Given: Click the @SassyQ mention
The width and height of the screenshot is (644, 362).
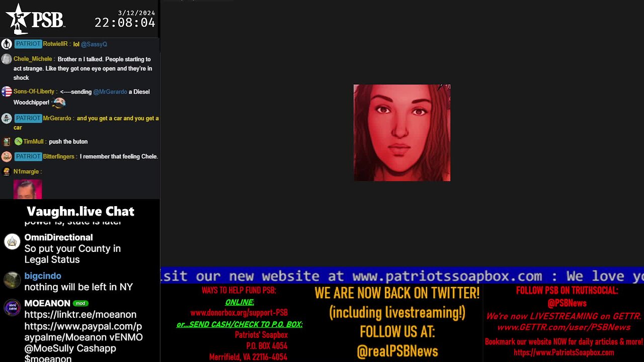Looking at the screenshot, I should 94,44.
